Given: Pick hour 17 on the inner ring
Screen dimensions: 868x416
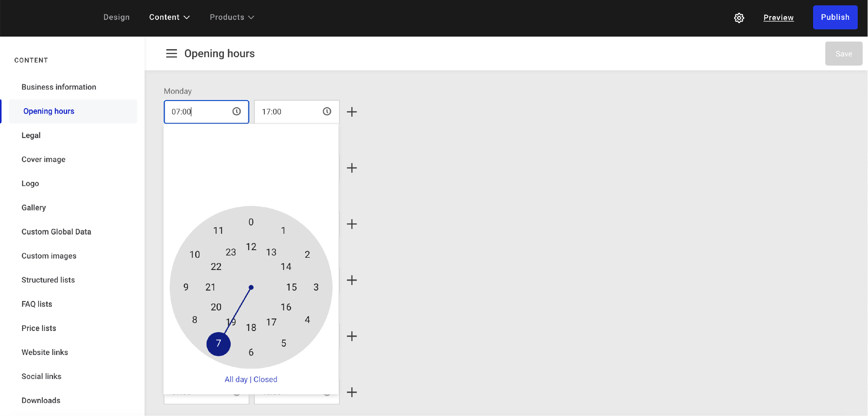Looking at the screenshot, I should click(271, 322).
